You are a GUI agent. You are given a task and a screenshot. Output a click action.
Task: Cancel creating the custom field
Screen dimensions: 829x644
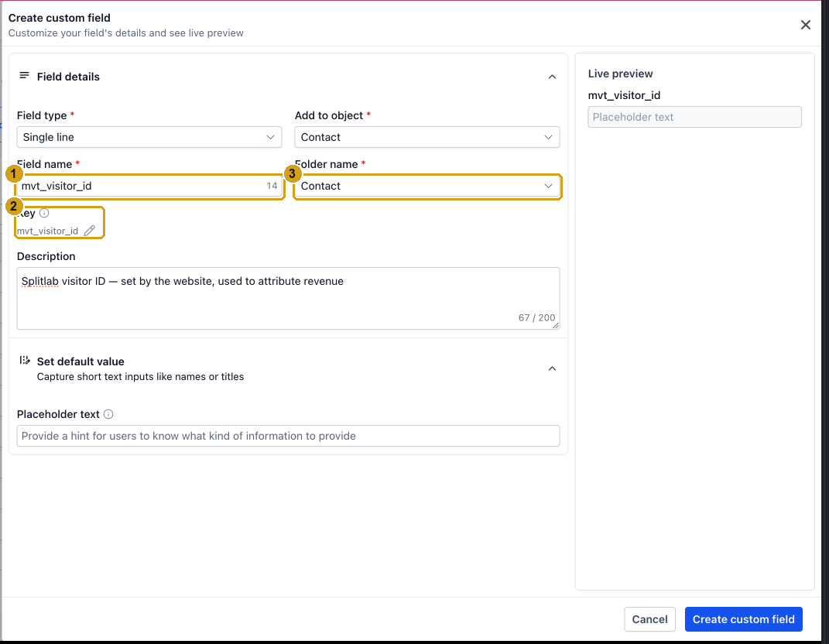click(649, 619)
